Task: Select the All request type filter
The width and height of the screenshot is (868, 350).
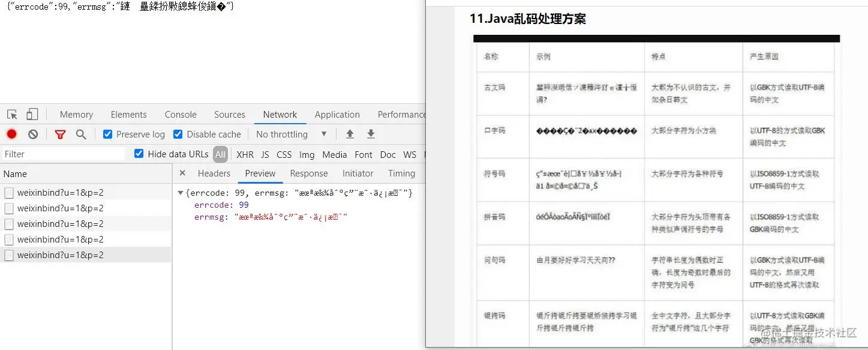Action: 220,154
